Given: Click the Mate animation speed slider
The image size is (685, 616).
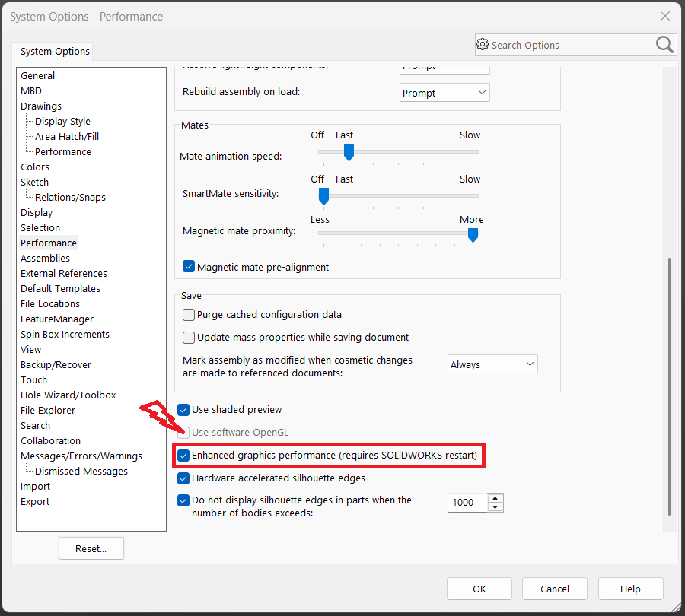Looking at the screenshot, I should 398,152.
